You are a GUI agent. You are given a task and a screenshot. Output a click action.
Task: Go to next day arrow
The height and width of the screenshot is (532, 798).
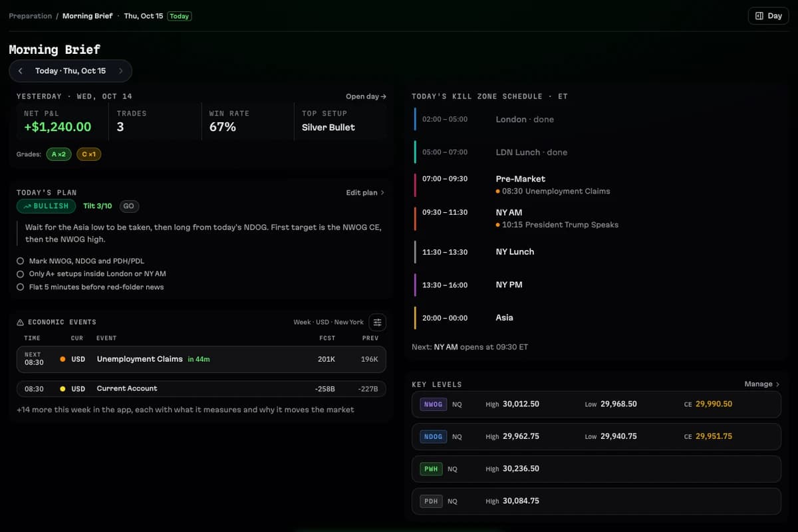point(120,71)
